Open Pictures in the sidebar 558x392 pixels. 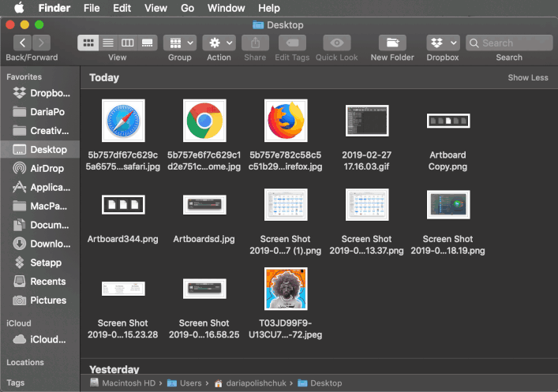point(39,301)
